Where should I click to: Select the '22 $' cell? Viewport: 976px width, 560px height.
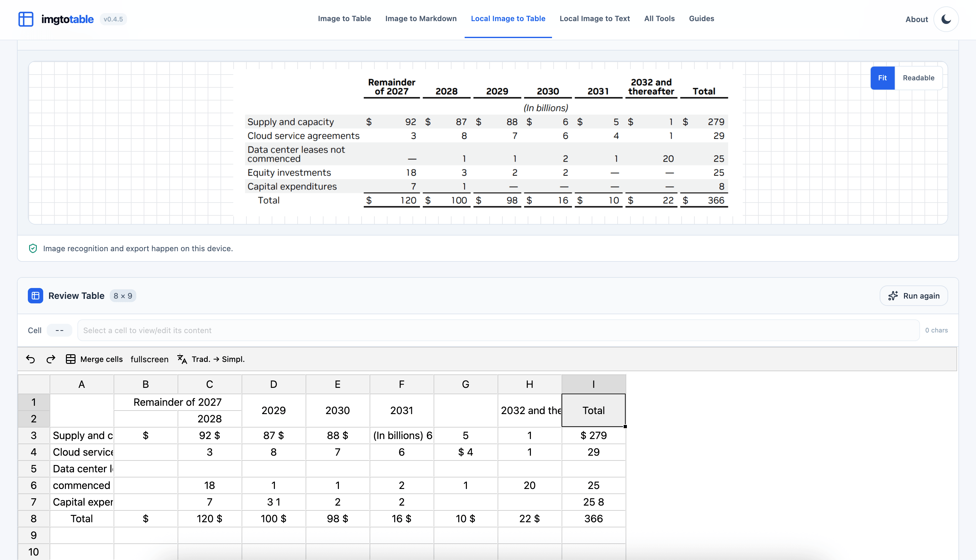click(530, 518)
